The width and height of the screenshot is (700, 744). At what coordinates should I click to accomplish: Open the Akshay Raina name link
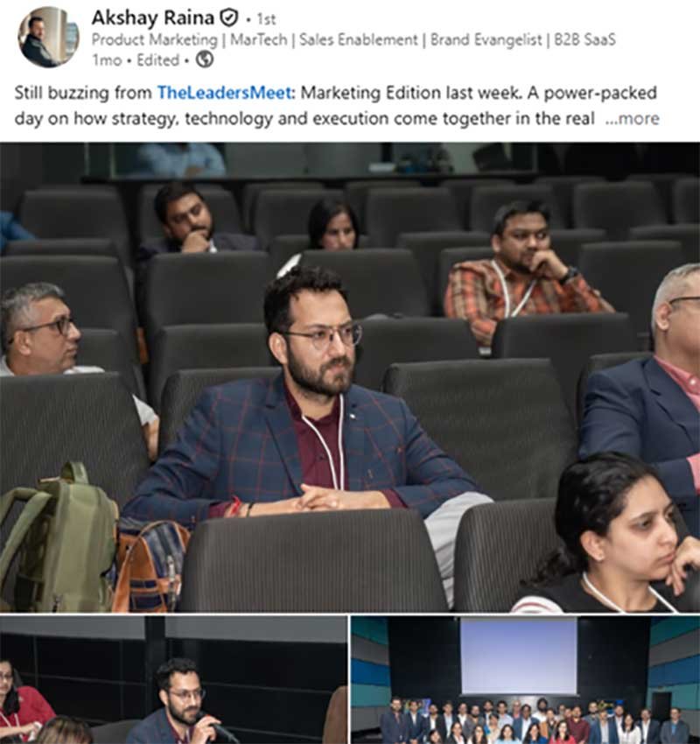[x=153, y=18]
